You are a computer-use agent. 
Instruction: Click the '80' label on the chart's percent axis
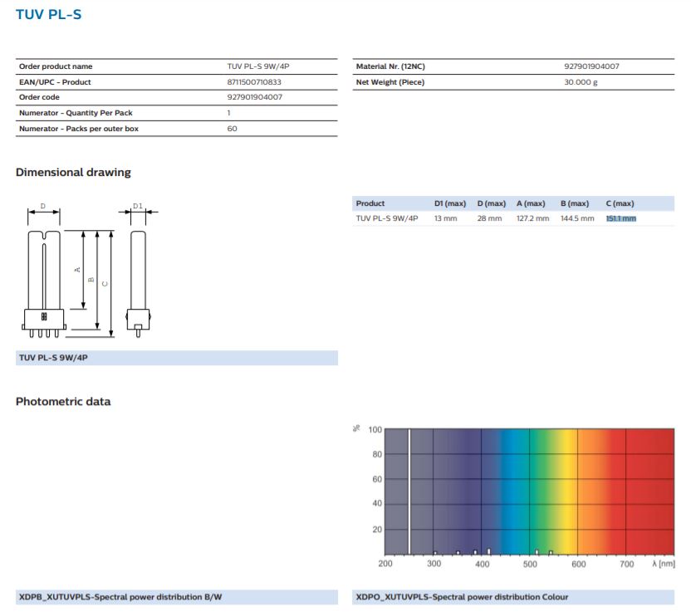click(377, 454)
